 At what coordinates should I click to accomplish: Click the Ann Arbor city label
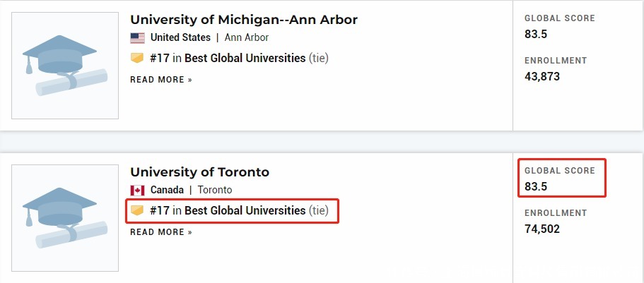coord(247,37)
